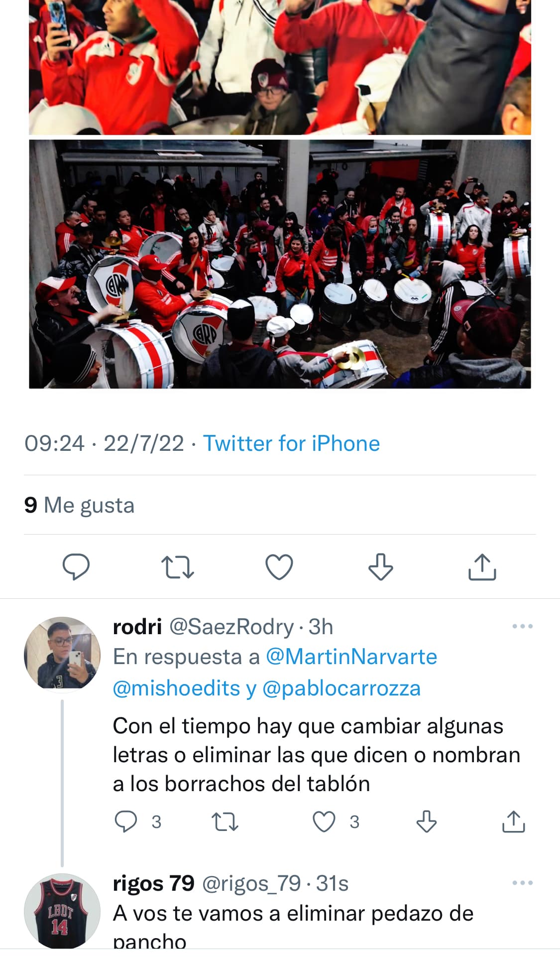The height and width of the screenshot is (961, 560).
Task: Reply to rodri's tweet
Action: point(125,822)
